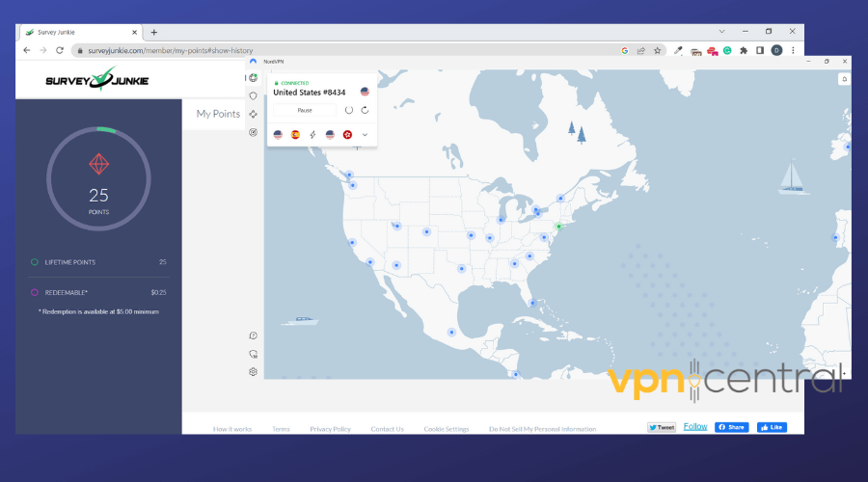Image resolution: width=868 pixels, height=482 pixels.
Task: Open a new Chrome tab
Action: click(x=154, y=32)
